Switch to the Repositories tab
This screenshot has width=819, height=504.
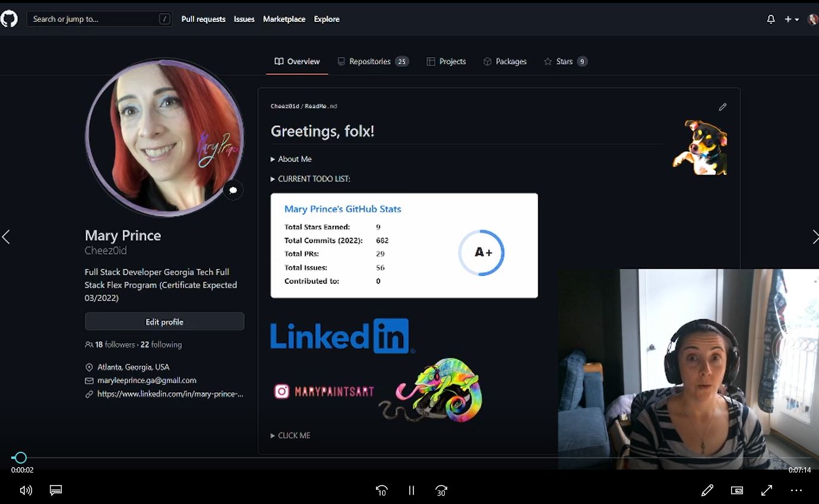[x=373, y=61]
